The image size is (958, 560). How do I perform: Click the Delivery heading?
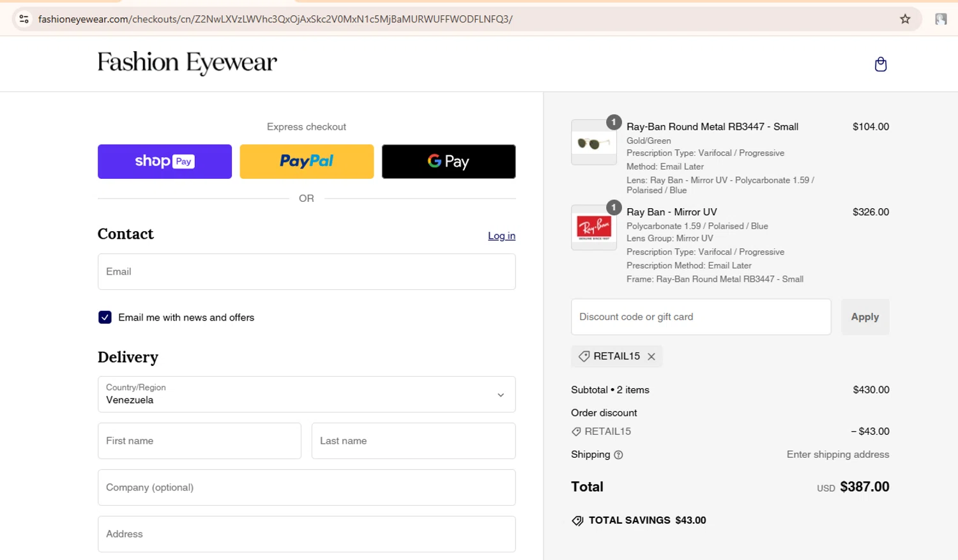pyautogui.click(x=128, y=357)
